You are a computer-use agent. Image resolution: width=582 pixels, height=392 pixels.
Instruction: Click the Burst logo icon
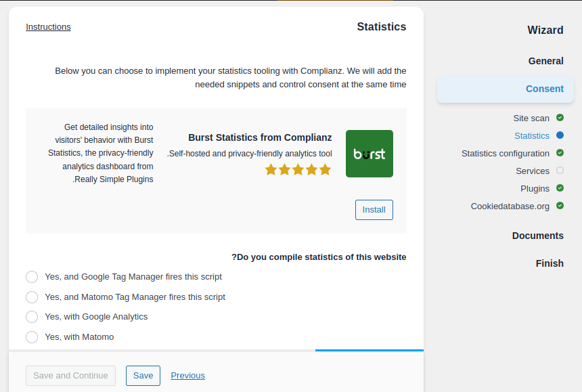(369, 154)
